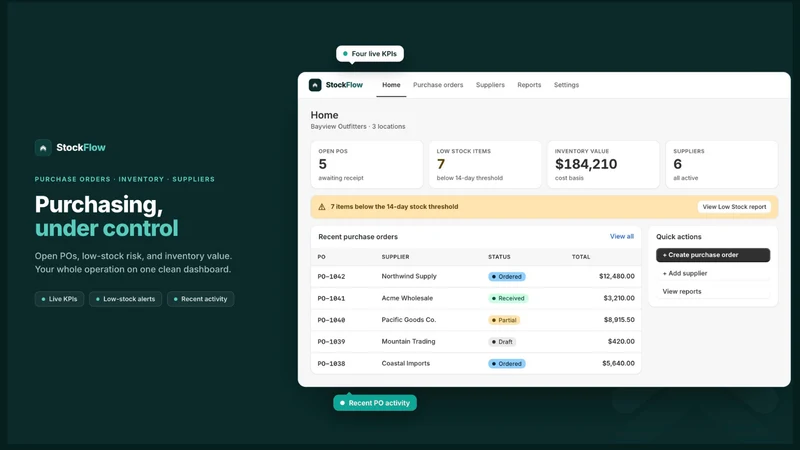
Task: Click PO-1041 in the orders table
Action: pos(331,298)
